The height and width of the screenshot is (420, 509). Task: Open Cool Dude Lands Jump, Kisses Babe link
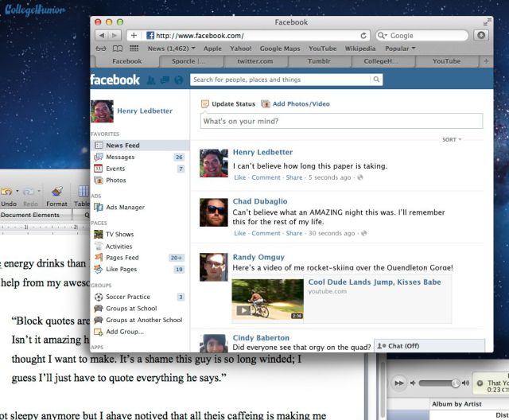[375, 282]
